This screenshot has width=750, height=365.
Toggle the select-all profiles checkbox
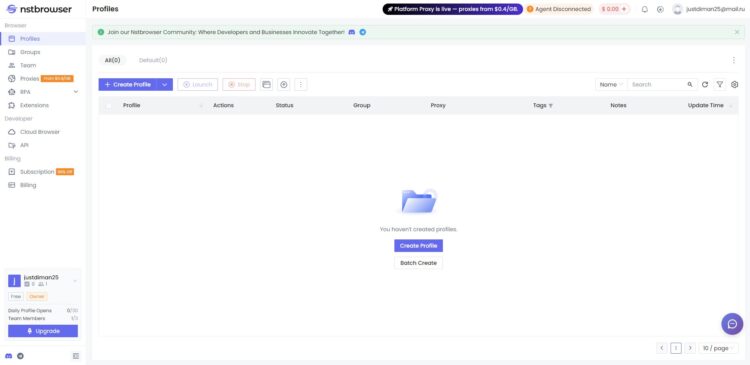click(x=109, y=106)
